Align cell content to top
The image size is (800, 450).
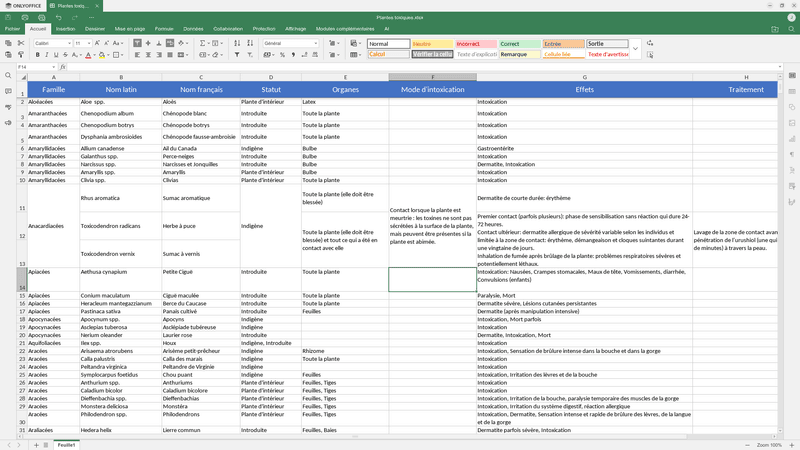tap(137, 43)
